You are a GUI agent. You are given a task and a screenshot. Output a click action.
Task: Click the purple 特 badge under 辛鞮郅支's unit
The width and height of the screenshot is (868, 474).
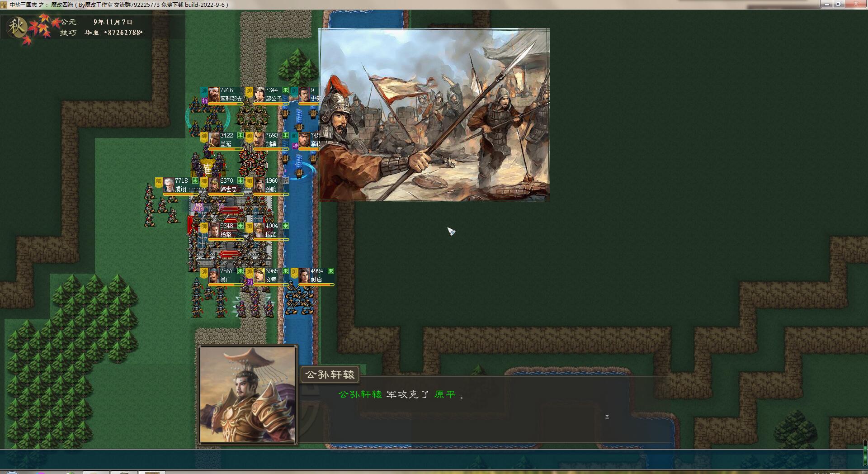(205, 101)
